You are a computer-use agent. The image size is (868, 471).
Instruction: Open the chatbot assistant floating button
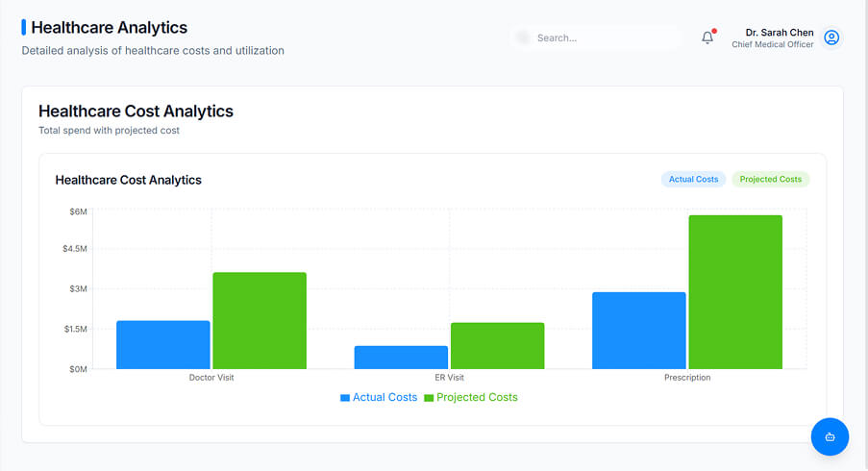[x=830, y=436]
